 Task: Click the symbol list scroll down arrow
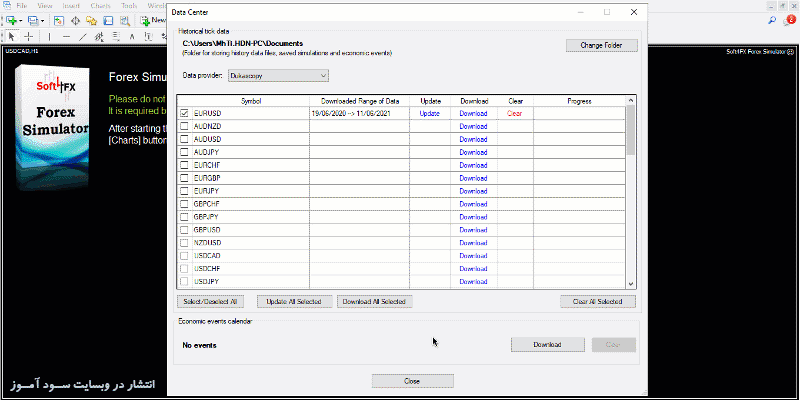point(631,284)
